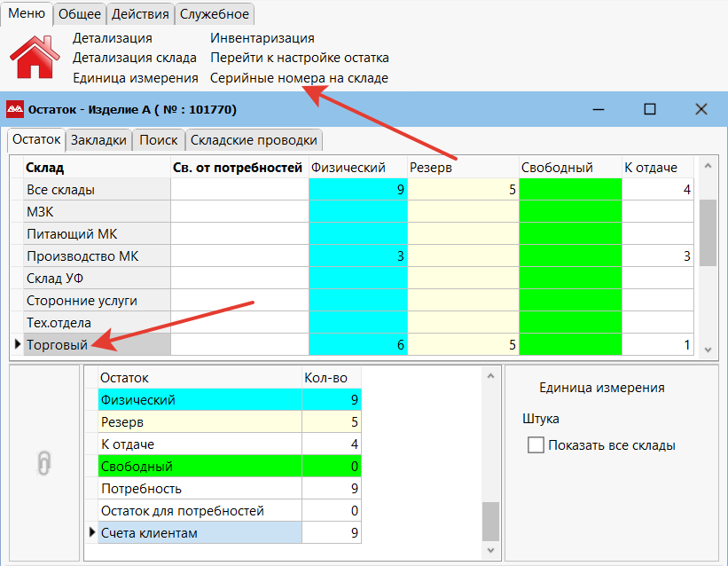Open Серийные номера на складе
Viewport: 728px width, 566px height.
coord(299,78)
